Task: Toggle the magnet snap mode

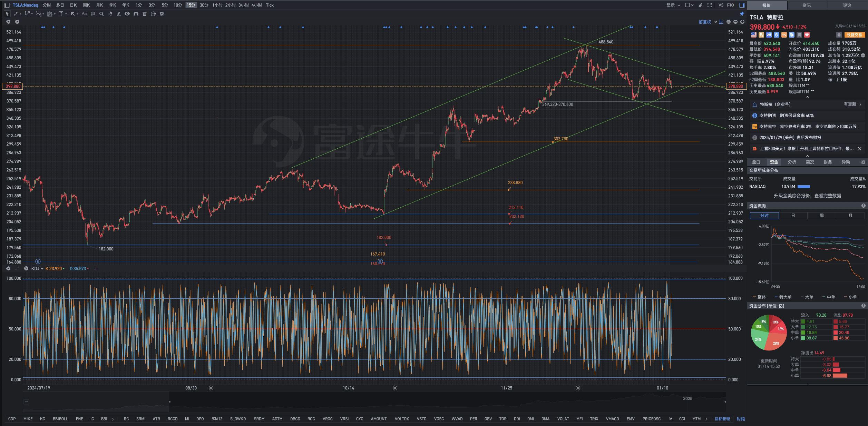Action: pos(136,14)
